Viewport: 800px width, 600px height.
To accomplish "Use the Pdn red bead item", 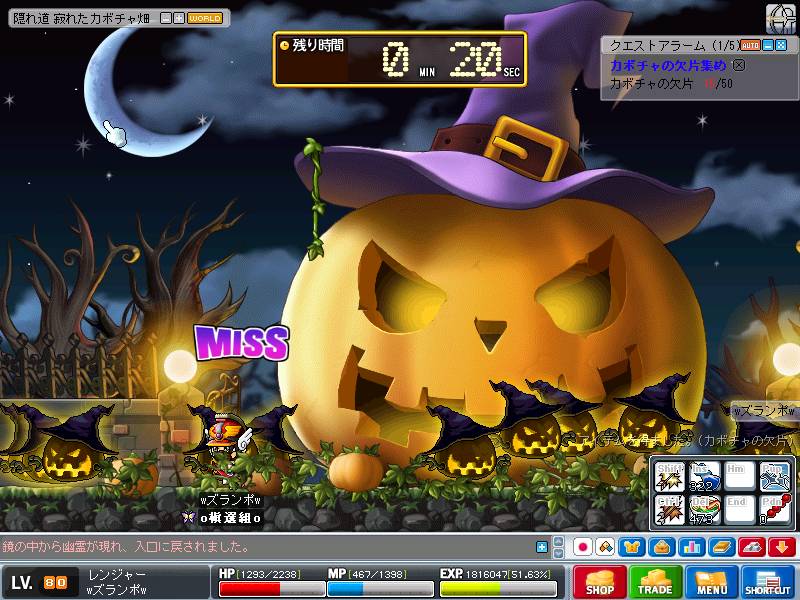I will tap(774, 510).
